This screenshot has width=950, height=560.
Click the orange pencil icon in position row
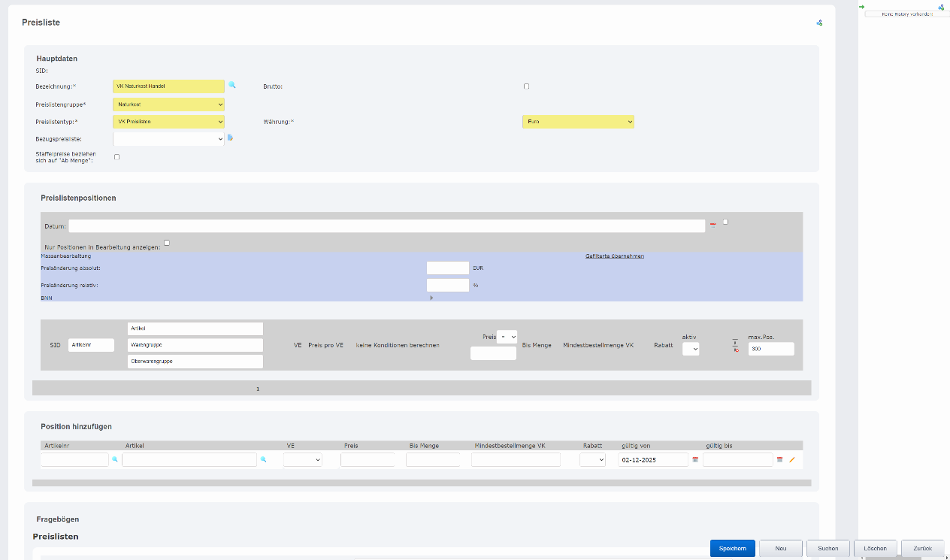pos(791,459)
